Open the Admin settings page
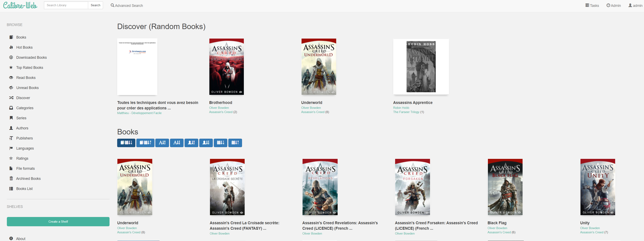Image resolution: width=644 pixels, height=241 pixels. [614, 5]
